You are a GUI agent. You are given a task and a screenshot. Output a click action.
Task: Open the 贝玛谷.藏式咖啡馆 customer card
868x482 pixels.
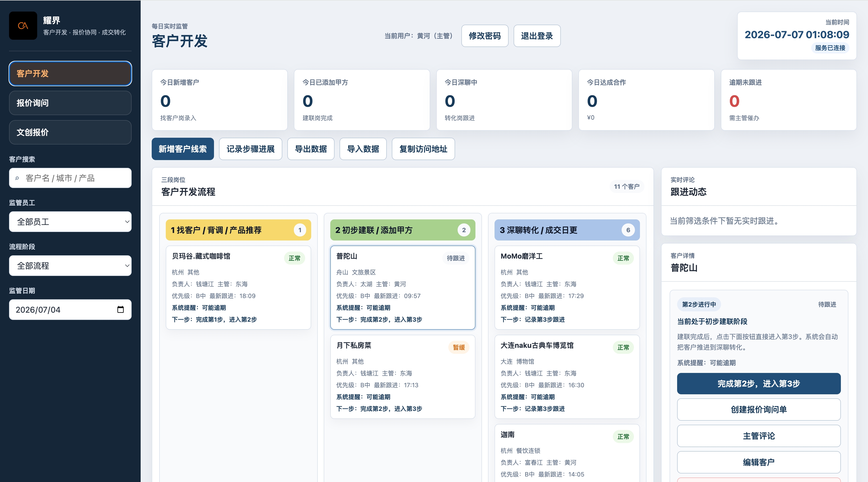[238, 287]
